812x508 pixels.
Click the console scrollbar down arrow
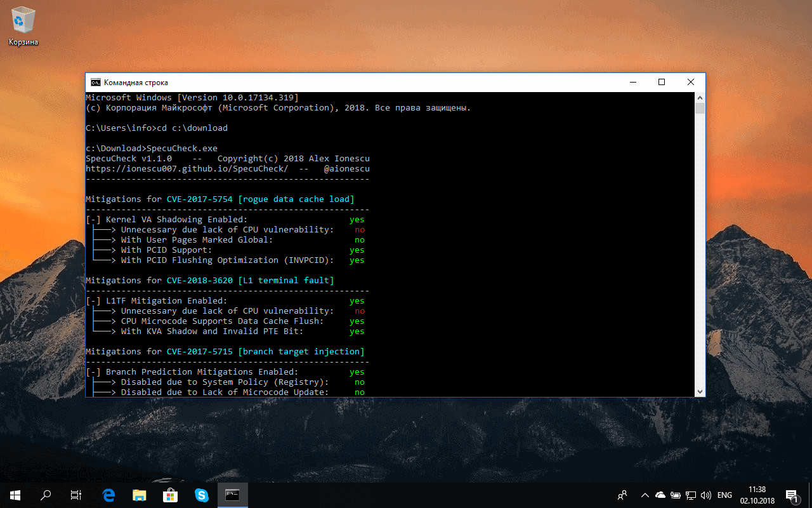point(700,391)
